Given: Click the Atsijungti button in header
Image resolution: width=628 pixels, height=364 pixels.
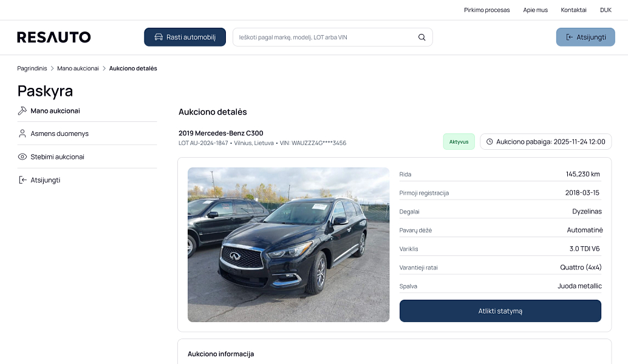Looking at the screenshot, I should tap(585, 37).
